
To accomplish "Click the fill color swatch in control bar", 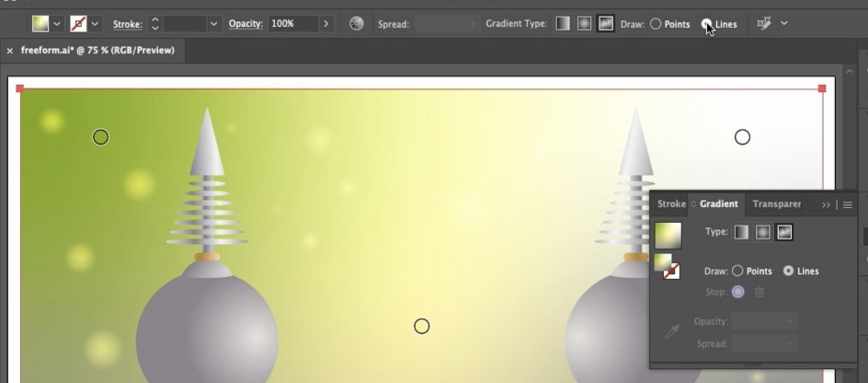I will pyautogui.click(x=40, y=23).
